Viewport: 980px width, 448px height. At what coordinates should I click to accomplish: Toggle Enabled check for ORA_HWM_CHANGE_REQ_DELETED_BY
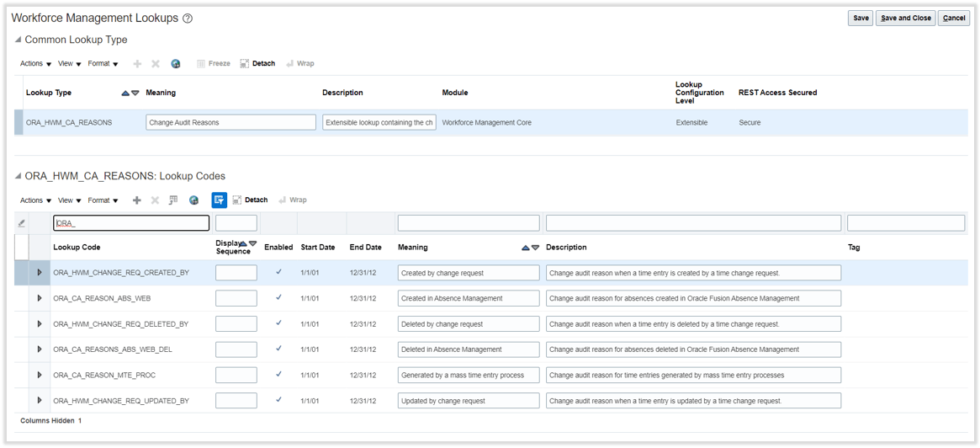pos(278,323)
